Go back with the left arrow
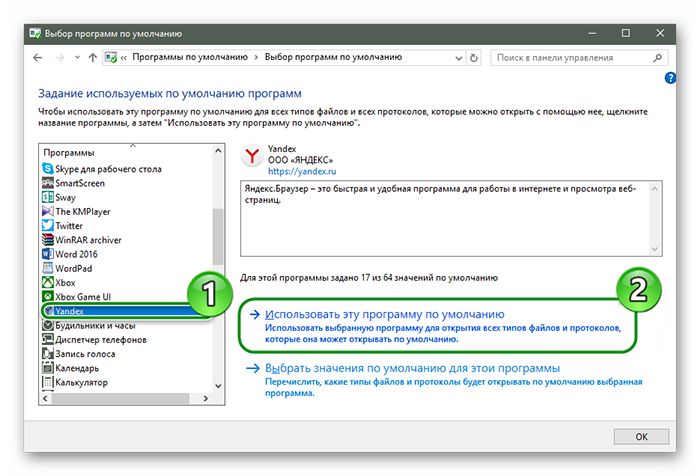The width and height of the screenshot is (700, 476). click(38, 58)
